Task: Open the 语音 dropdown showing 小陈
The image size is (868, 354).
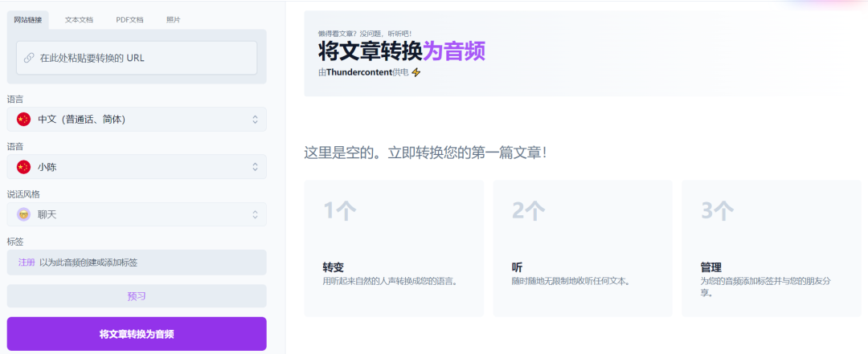Action: coord(137,166)
